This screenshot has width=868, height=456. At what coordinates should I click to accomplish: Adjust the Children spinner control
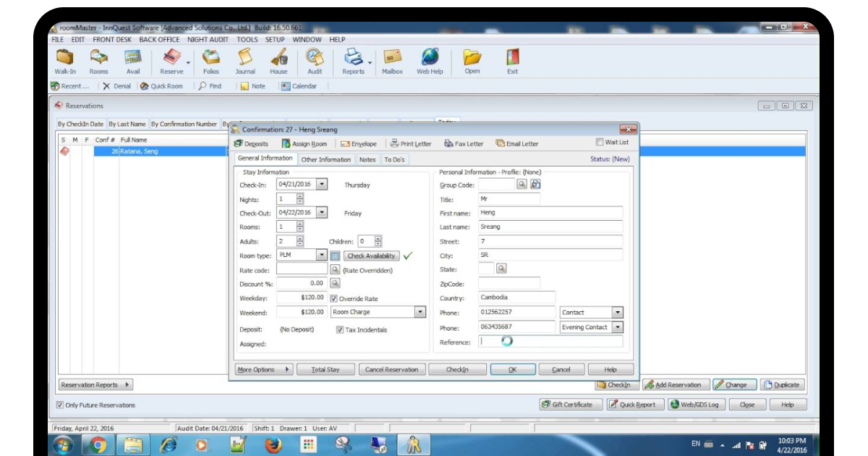(378, 241)
